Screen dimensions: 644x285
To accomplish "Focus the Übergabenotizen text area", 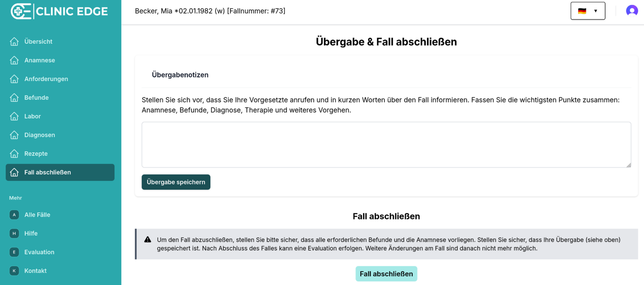I will click(386, 144).
